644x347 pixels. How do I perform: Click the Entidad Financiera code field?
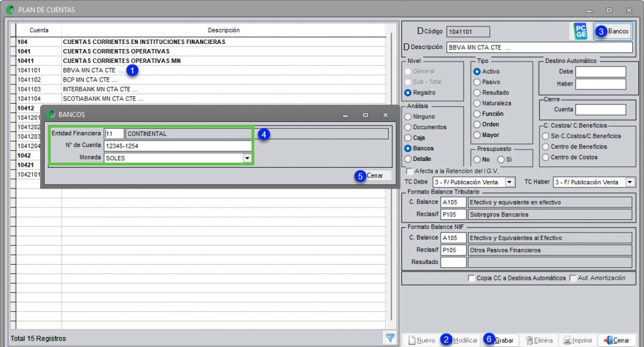coord(114,134)
